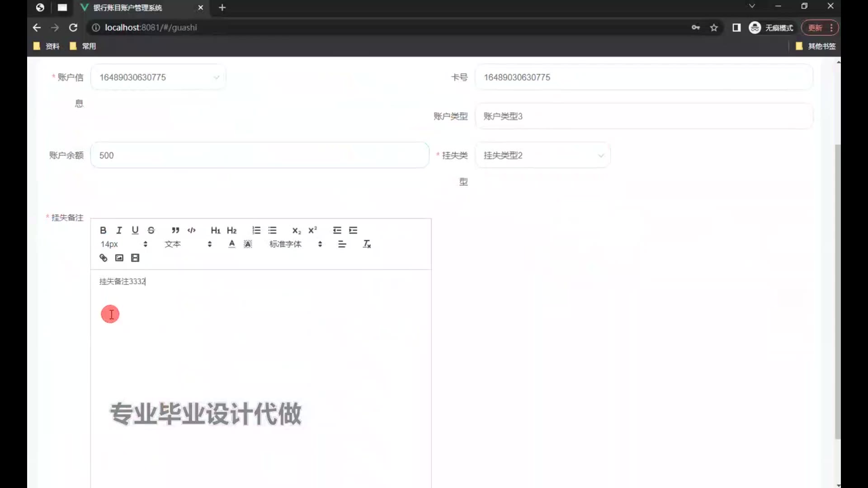Toggle bold formatting in editor toolbar
This screenshot has height=488, width=868.
(x=103, y=230)
